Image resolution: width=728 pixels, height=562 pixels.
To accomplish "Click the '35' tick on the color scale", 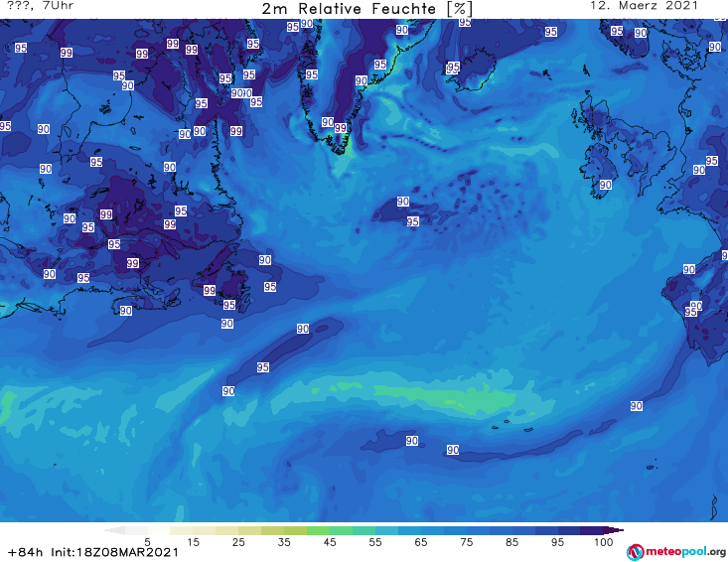I will tap(284, 542).
